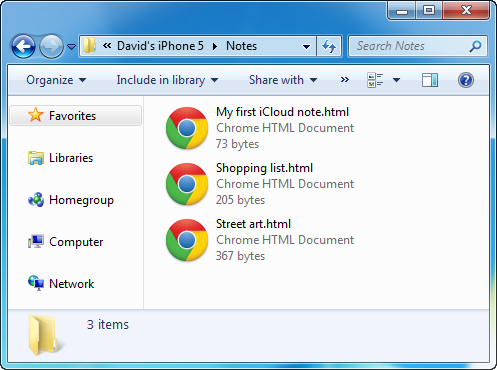The image size is (497, 370).
Task: Open Include in library menu
Action: tap(167, 80)
